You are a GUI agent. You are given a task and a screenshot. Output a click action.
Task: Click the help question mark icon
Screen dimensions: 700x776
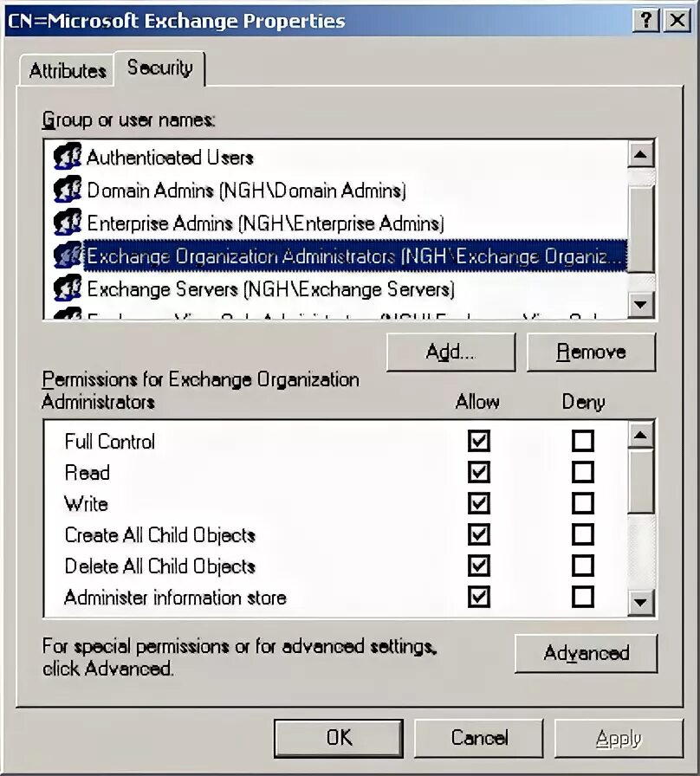(x=645, y=20)
